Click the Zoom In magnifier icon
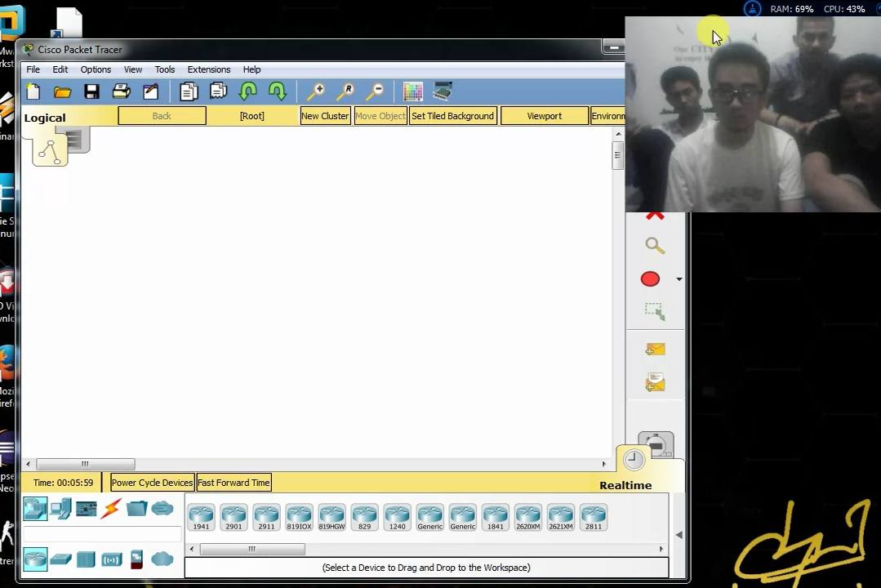This screenshot has width=881, height=588. (316, 91)
